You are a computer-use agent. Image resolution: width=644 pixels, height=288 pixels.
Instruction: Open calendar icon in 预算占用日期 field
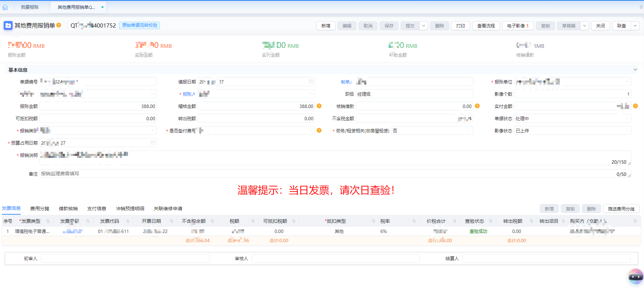click(153, 143)
